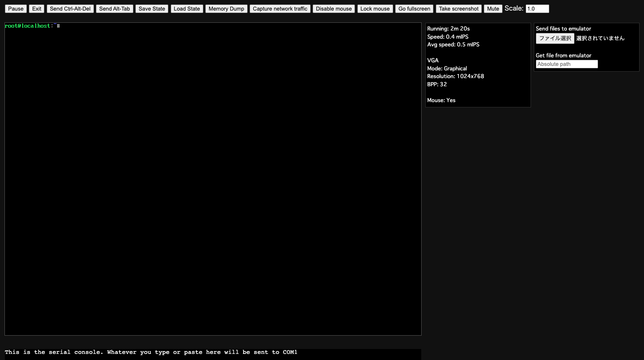Click inside the serial console text area
The image size is (644, 360).
coord(213,352)
